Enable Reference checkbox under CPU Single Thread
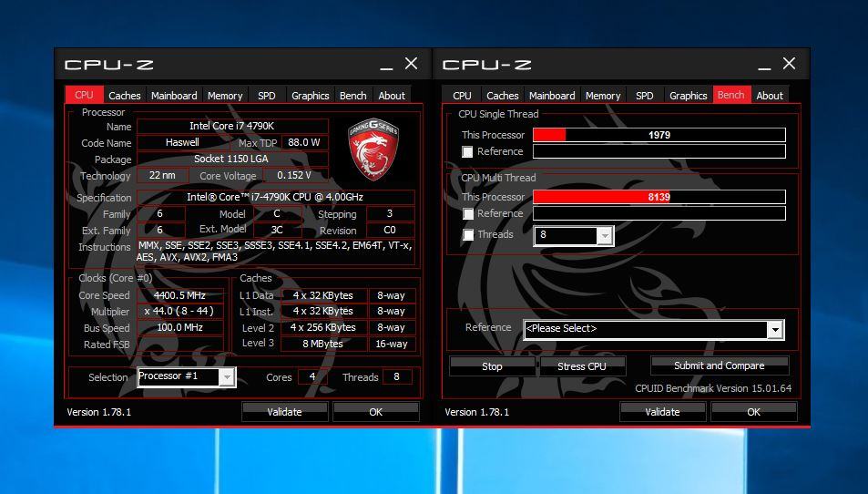868x494 pixels. click(x=468, y=151)
